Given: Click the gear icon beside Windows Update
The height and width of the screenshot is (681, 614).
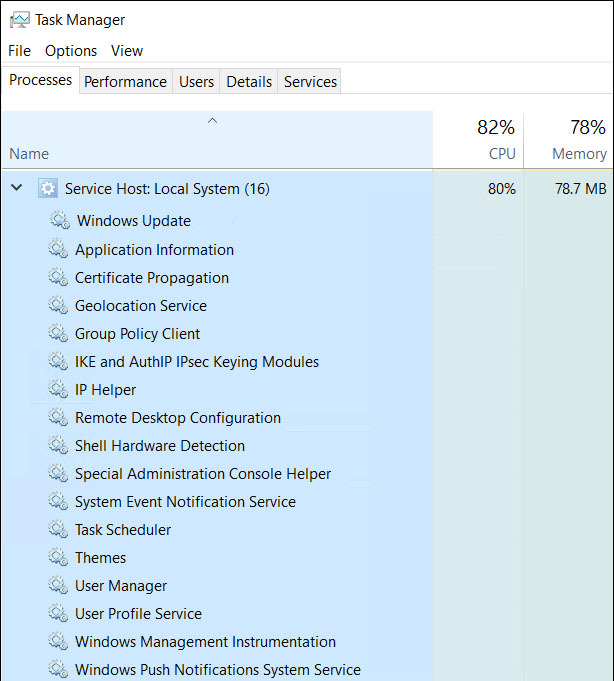Looking at the screenshot, I should (x=60, y=221).
